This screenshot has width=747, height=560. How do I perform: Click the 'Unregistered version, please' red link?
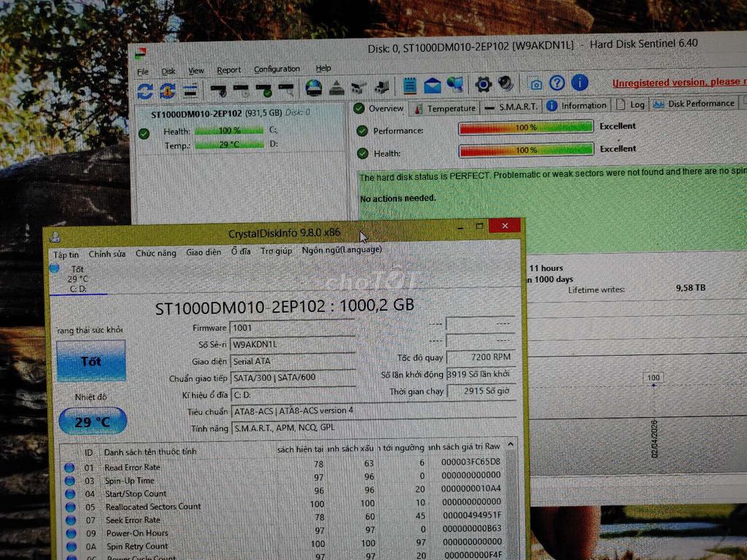point(679,82)
